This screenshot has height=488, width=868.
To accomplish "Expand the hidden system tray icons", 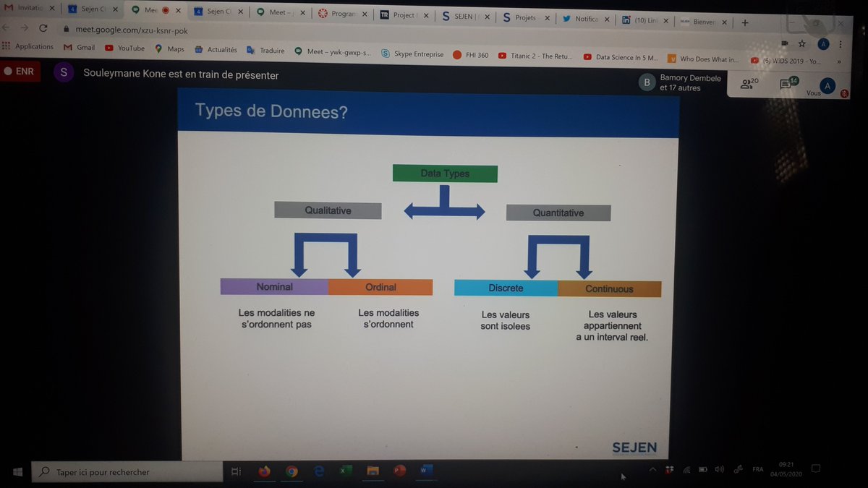I will tap(652, 469).
